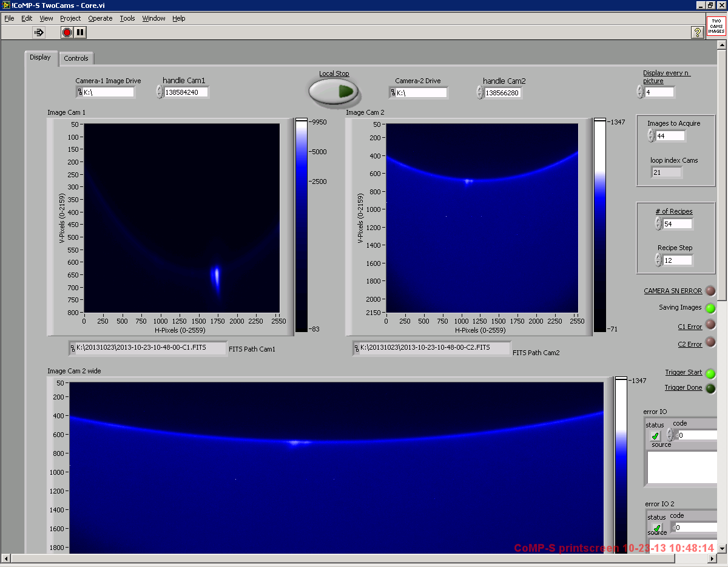
Task: Toggle the Local Stop button
Action: pos(334,92)
